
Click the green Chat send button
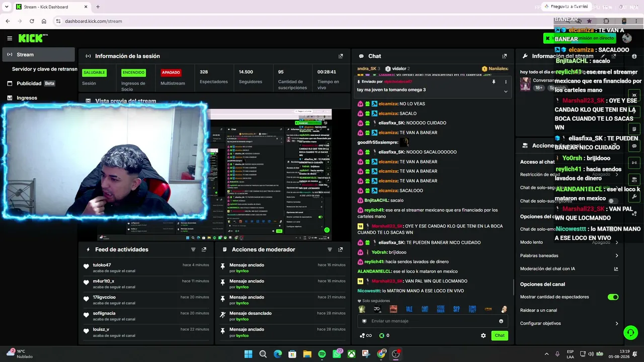pos(500,335)
